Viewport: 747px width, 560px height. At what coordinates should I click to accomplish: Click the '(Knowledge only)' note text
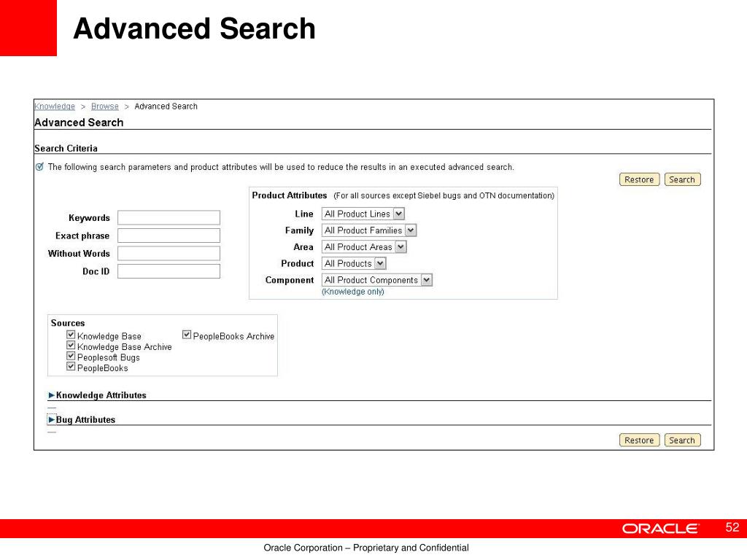(x=353, y=292)
